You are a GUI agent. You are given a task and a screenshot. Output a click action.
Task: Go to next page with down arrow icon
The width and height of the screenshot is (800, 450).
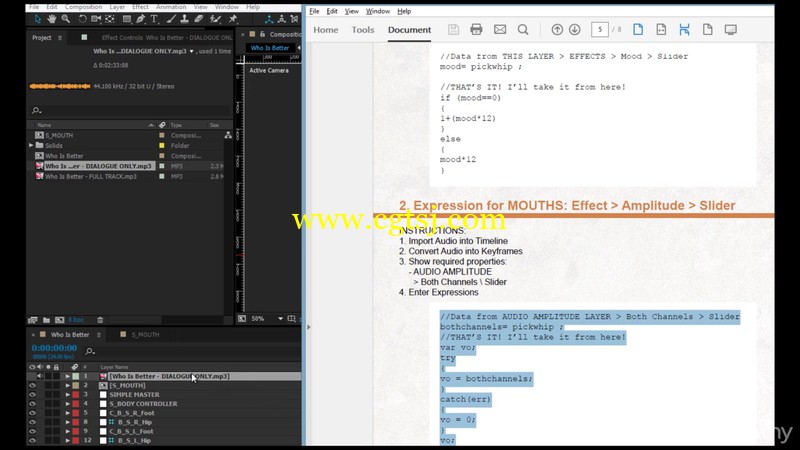pos(574,30)
